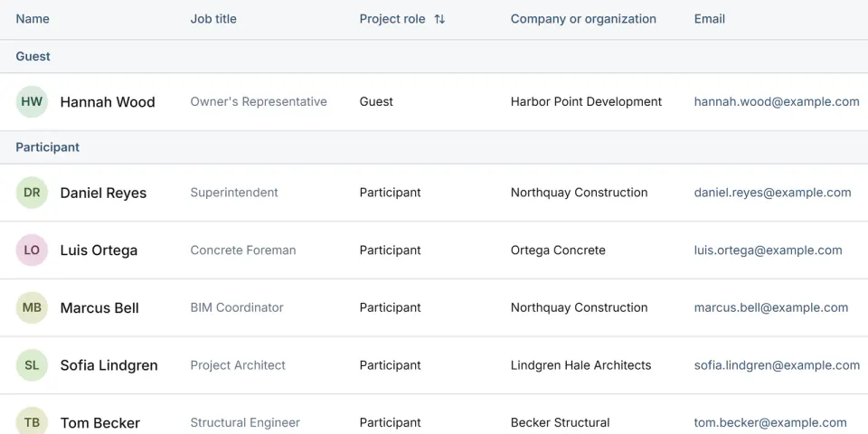Screen dimensions: 868x434
Task: Click Marcus Bell's Participant role cell
Action: tap(391, 307)
